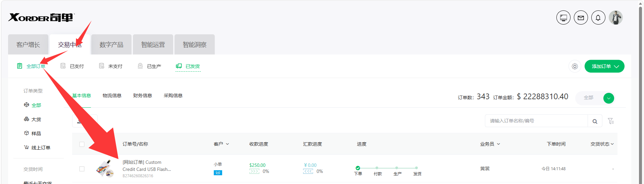This screenshot has height=184, width=644.
Task: Click the 全部 order type cube icon
Action: (27, 105)
